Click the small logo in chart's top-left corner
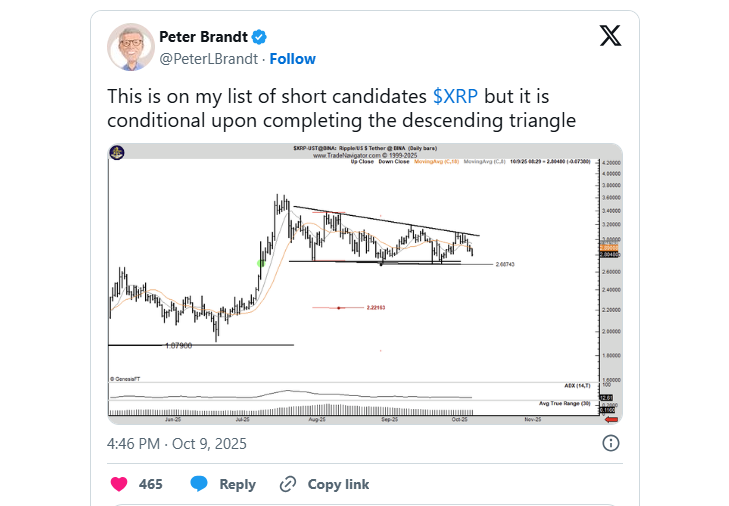This screenshot has height=506, width=729. coord(117,152)
